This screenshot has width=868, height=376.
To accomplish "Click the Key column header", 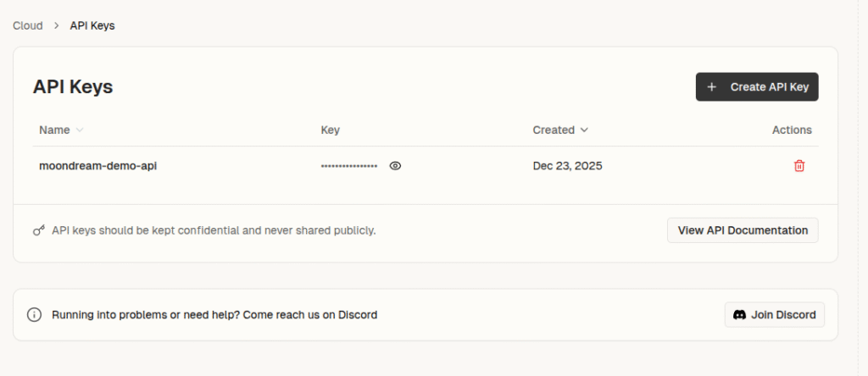I will click(x=330, y=130).
